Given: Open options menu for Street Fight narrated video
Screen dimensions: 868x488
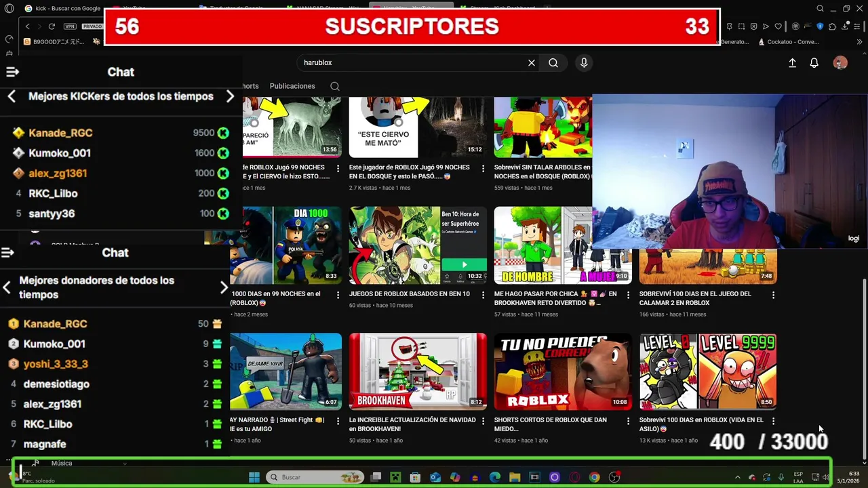Looking at the screenshot, I should click(338, 421).
